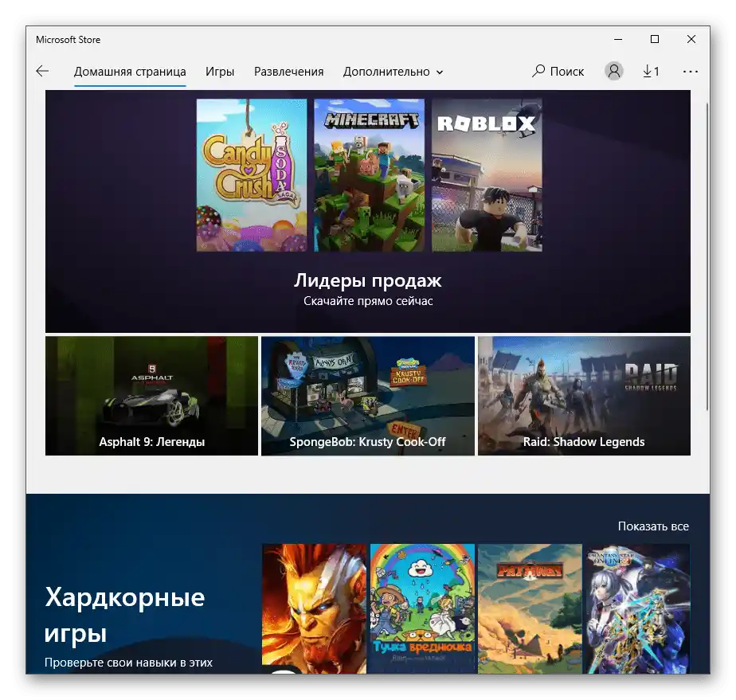Open the user account profile icon

click(613, 72)
